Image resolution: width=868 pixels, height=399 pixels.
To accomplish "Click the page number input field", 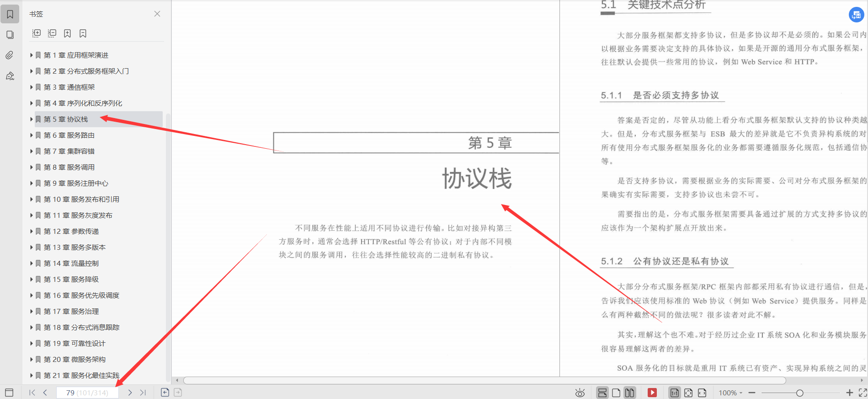I will [x=87, y=393].
